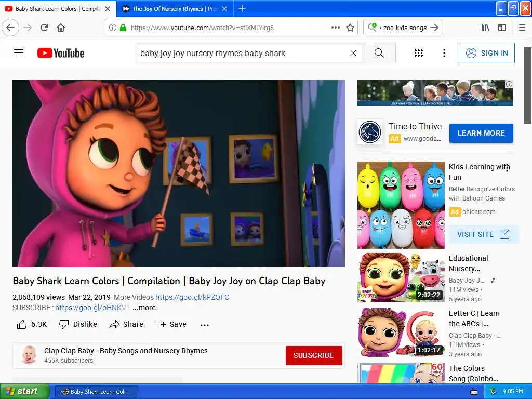Open the SUBSCRIBE goo.gl/oHNKV link
This screenshot has width=532, height=399.
point(92,308)
